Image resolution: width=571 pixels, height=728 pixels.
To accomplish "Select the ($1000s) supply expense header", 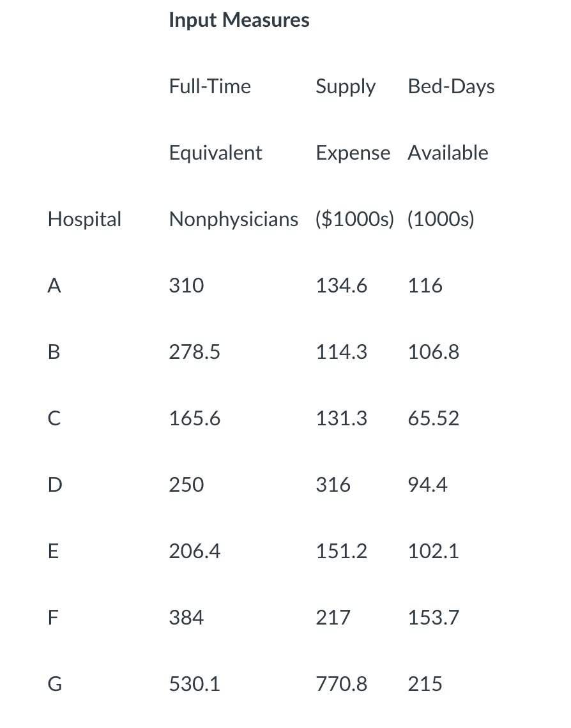I will (354, 219).
